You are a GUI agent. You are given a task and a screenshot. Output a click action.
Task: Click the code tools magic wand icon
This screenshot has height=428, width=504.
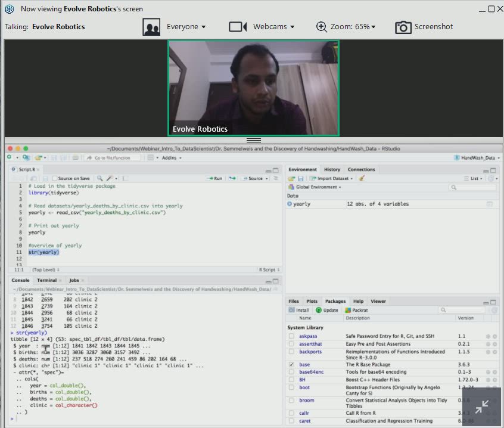point(110,178)
